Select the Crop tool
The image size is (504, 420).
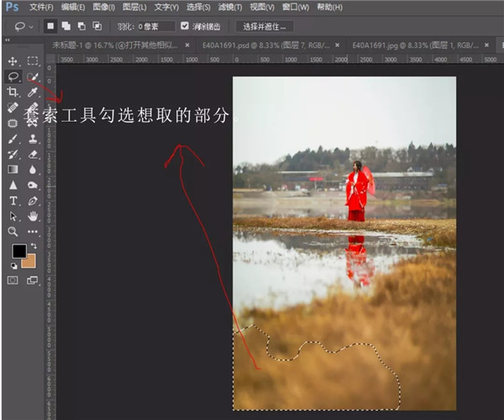tap(13, 92)
